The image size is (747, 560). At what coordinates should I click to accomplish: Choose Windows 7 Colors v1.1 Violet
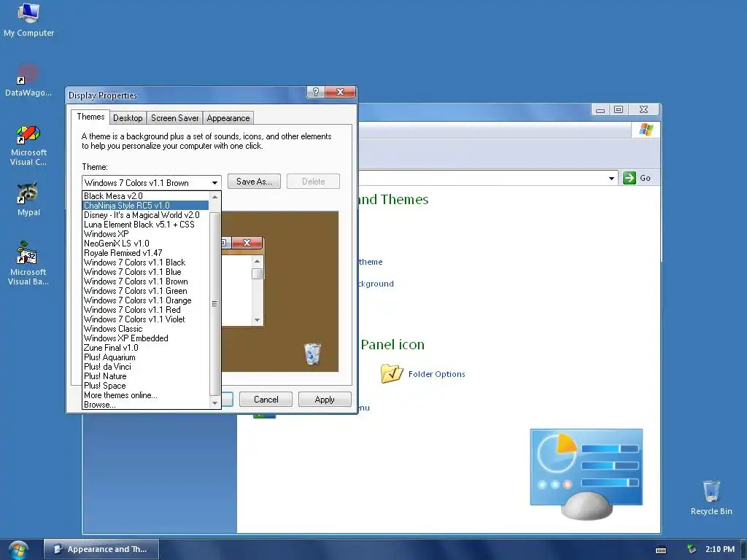click(145, 319)
